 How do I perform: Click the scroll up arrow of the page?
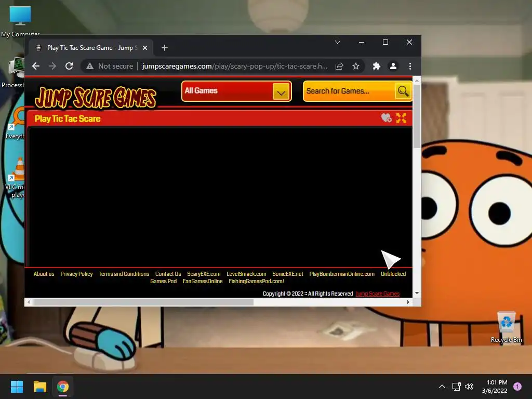click(x=417, y=80)
